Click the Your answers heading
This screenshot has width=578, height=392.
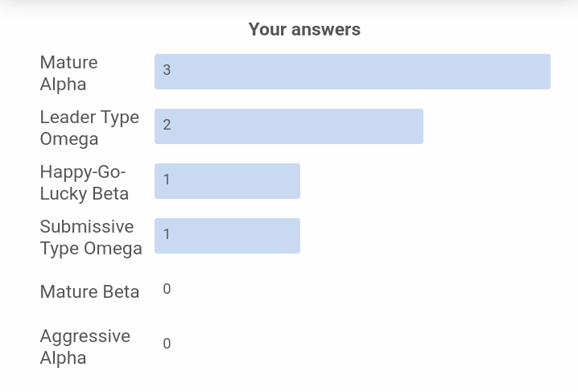click(x=304, y=29)
